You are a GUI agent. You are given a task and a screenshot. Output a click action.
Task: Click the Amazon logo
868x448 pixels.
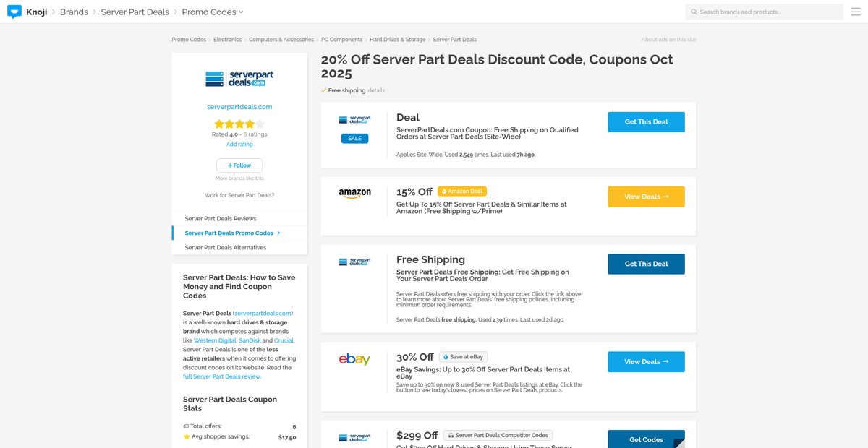point(354,194)
